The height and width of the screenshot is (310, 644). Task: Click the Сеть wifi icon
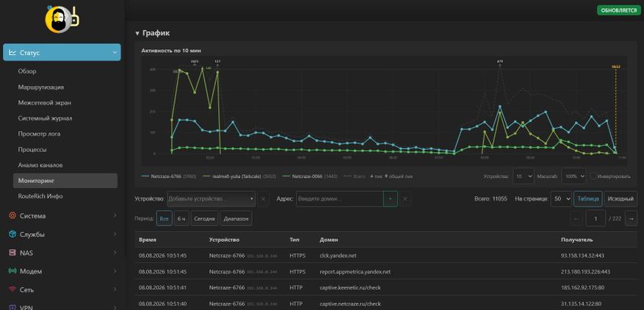click(12, 289)
